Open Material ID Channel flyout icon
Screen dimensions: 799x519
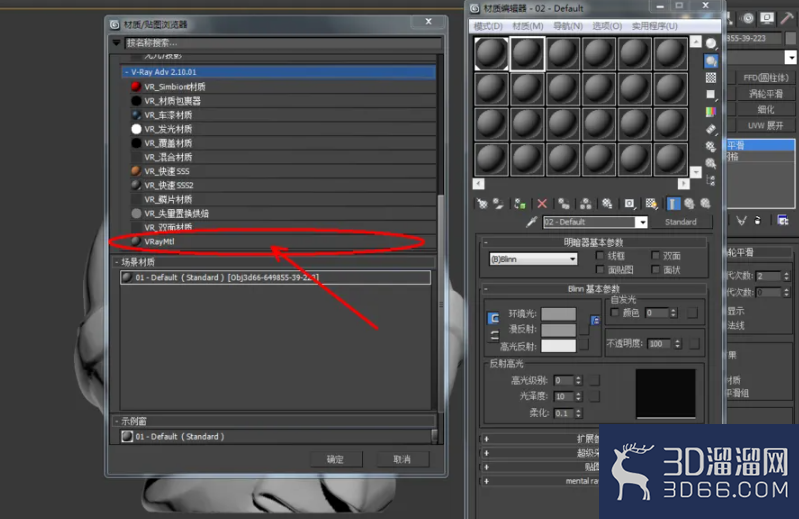tap(629, 204)
